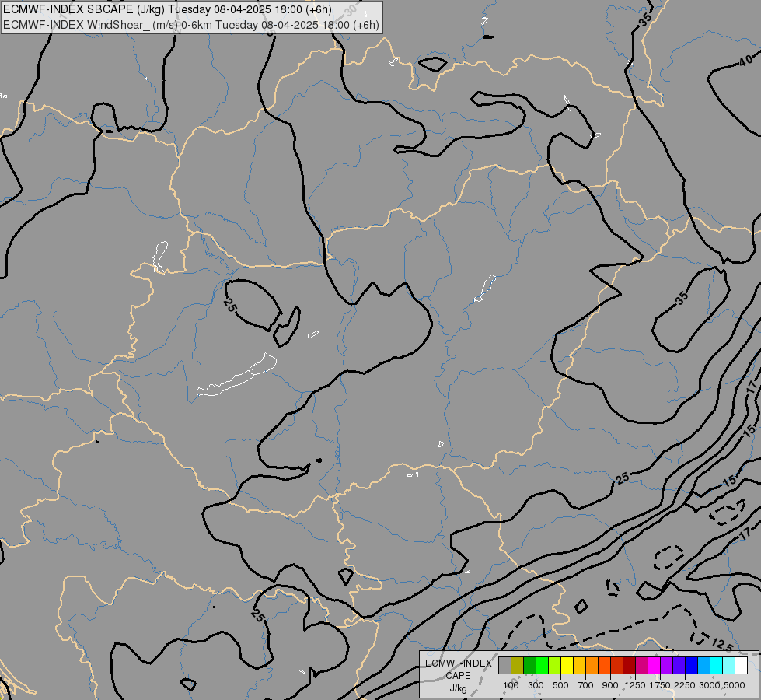Image resolution: width=761 pixels, height=700 pixels.
Task: Click the SBCAPE title line
Action: pos(168,9)
